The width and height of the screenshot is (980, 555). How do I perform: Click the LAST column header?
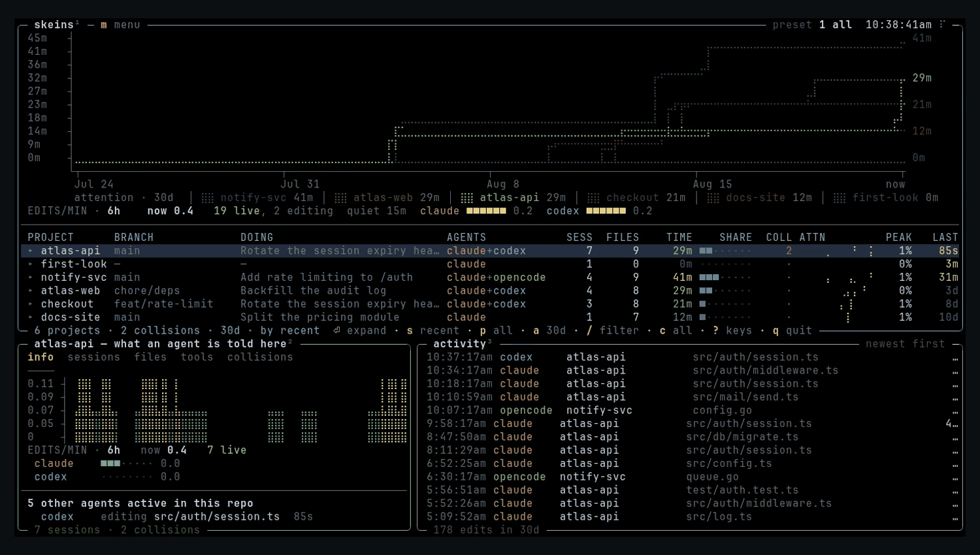(x=945, y=238)
